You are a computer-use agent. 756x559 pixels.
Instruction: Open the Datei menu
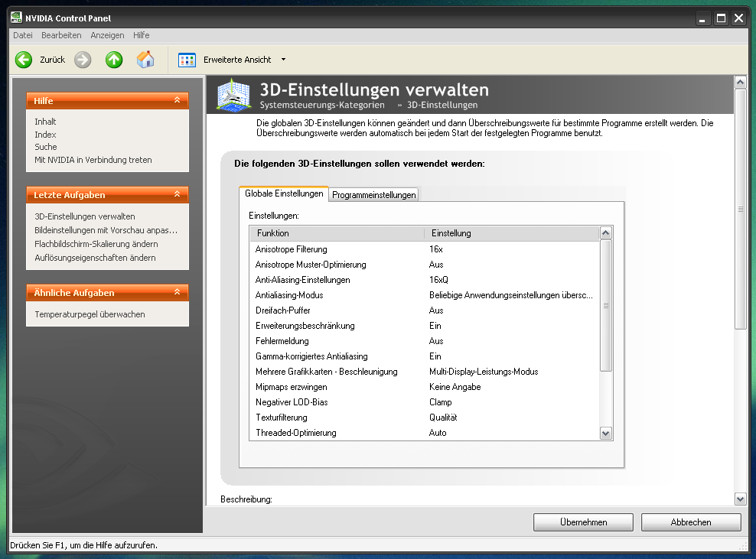(23, 35)
